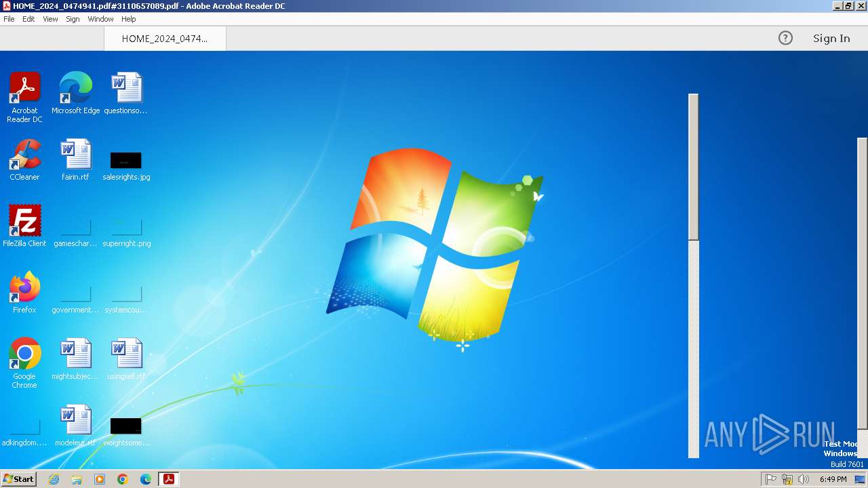Select the questionso... Word document icon
This screenshot has width=868, height=488.
(126, 94)
